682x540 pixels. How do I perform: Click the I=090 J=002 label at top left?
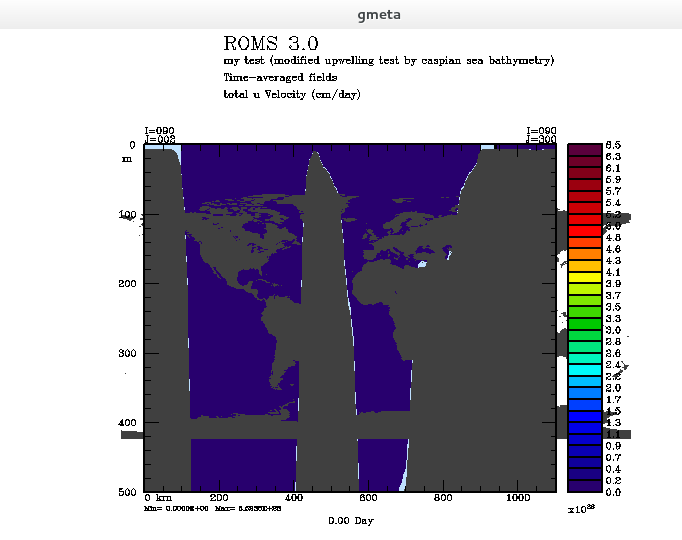pos(160,135)
